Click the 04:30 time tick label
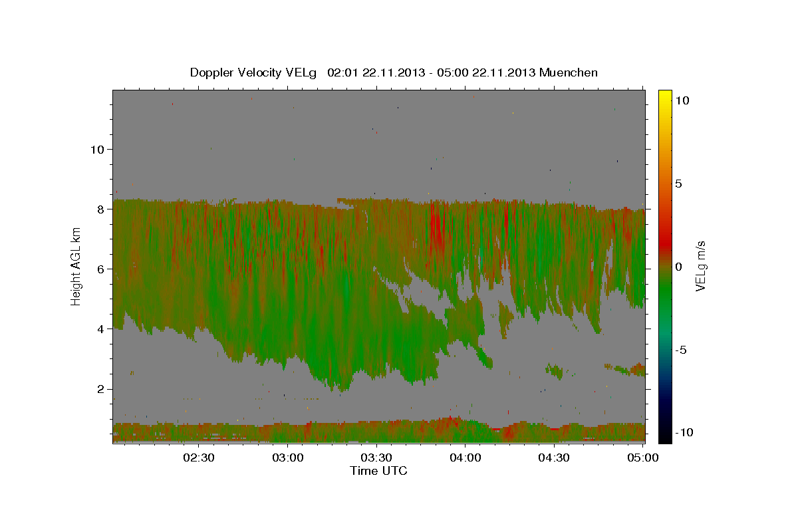The image size is (798, 532). coord(554,458)
